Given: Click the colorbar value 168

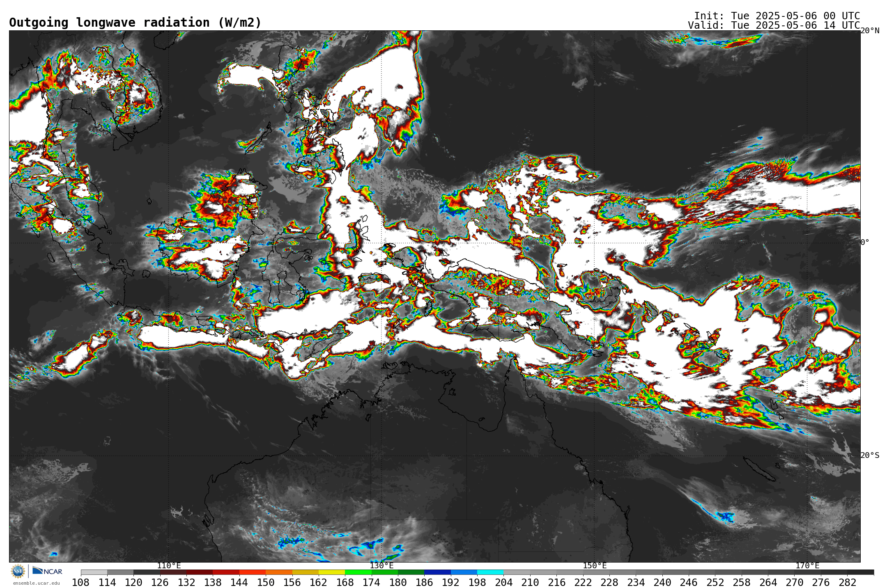Looking at the screenshot, I should [345, 582].
